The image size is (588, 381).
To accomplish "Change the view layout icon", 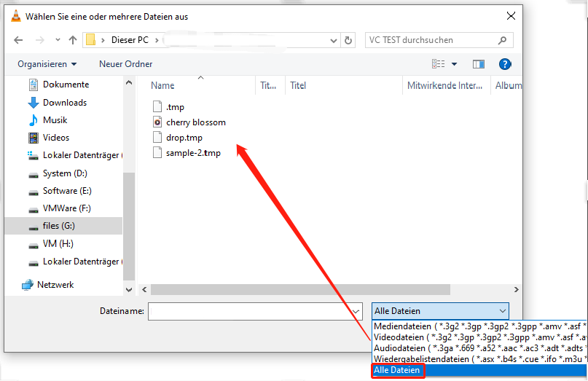I will pos(438,64).
